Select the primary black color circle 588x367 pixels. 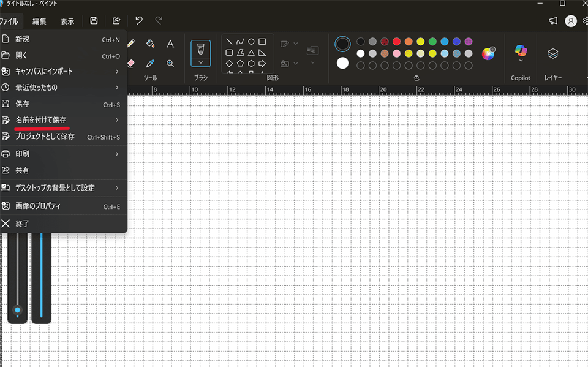(342, 44)
